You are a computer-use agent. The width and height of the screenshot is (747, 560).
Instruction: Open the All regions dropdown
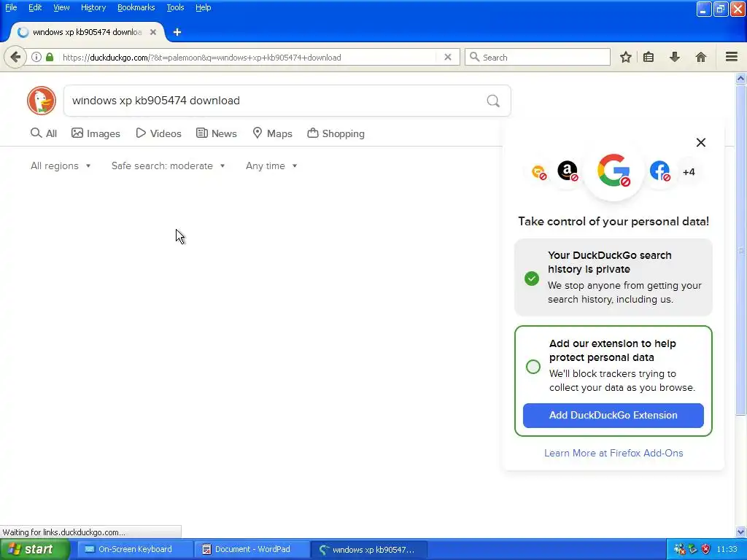tap(61, 166)
